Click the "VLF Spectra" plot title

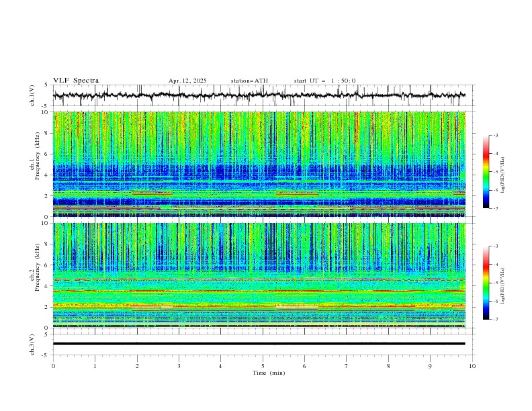tap(76, 81)
